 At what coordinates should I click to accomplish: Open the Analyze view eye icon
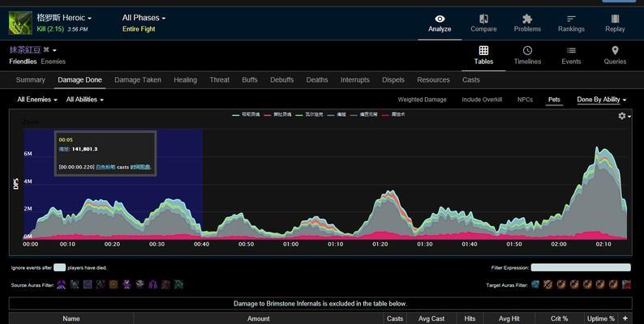click(440, 19)
